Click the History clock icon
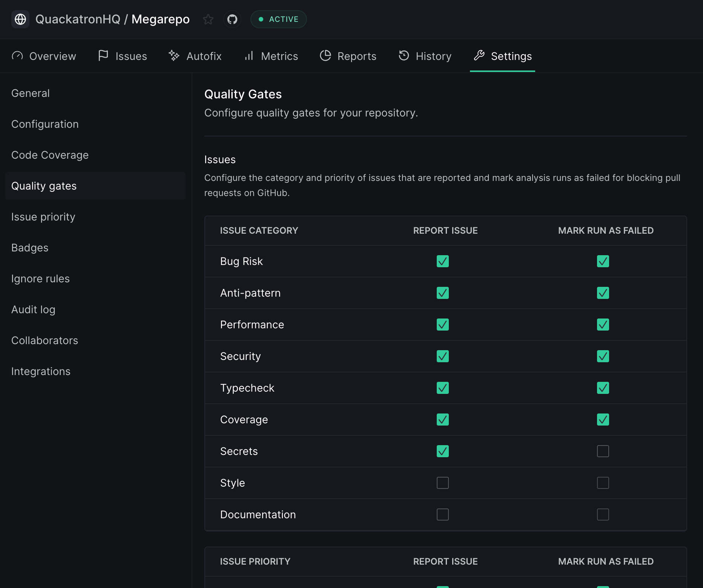 [404, 56]
